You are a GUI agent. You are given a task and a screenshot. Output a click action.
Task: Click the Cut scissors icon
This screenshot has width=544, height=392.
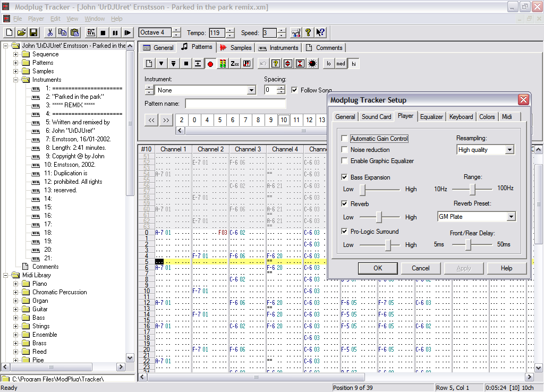click(50, 33)
